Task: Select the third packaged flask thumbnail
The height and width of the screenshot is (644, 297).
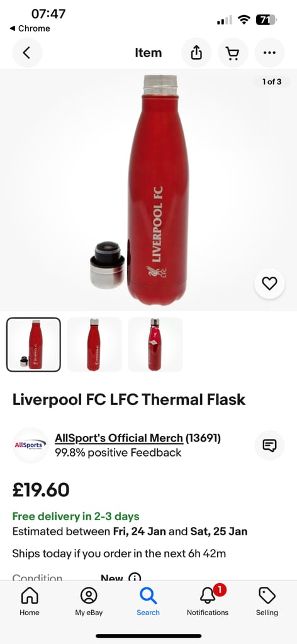Action: 155,345
